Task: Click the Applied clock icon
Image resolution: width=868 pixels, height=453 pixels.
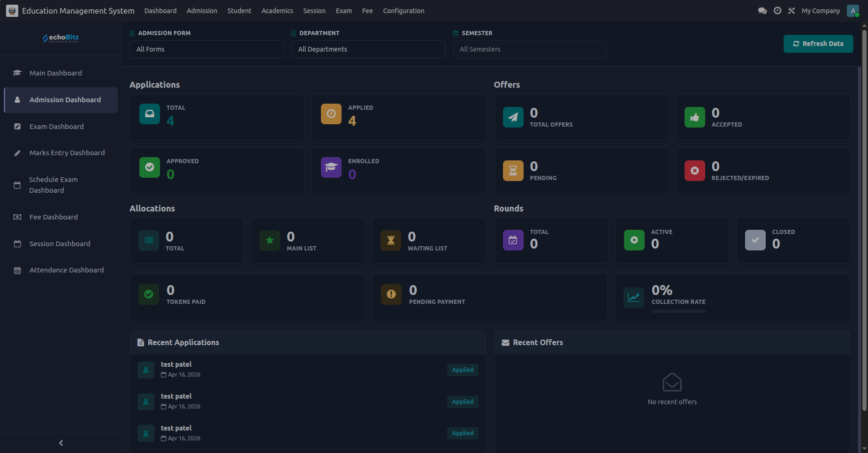Action: click(x=331, y=114)
